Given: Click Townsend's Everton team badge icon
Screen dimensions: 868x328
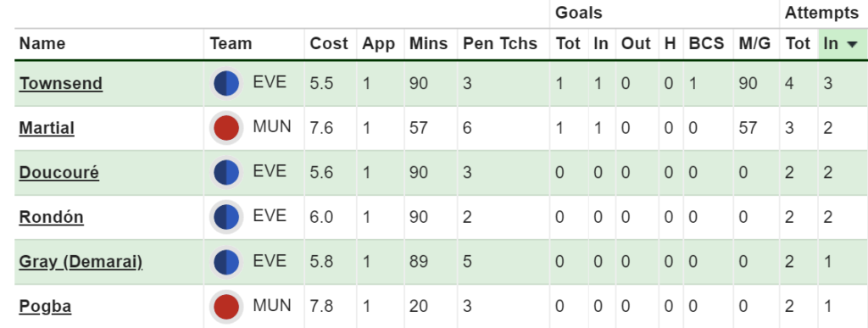Looking at the screenshot, I should (226, 84).
